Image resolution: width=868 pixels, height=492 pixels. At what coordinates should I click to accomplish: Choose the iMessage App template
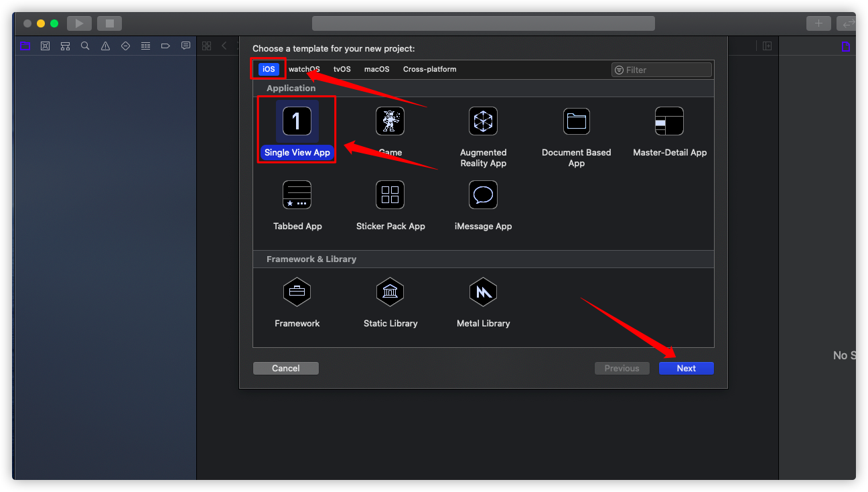pyautogui.click(x=483, y=205)
